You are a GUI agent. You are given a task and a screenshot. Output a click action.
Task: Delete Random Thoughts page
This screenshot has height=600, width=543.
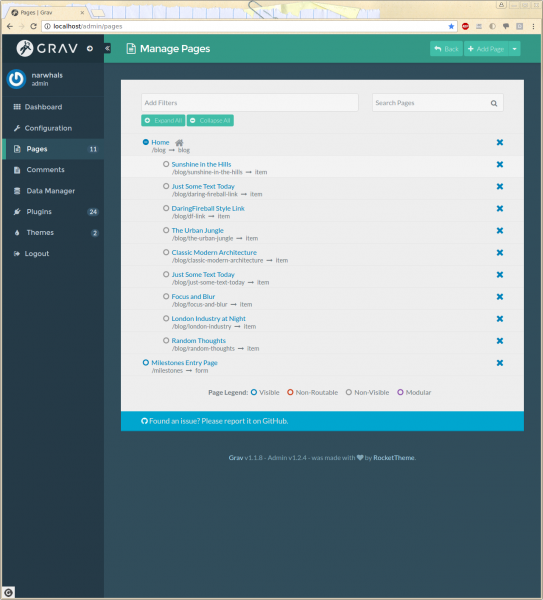pos(500,341)
